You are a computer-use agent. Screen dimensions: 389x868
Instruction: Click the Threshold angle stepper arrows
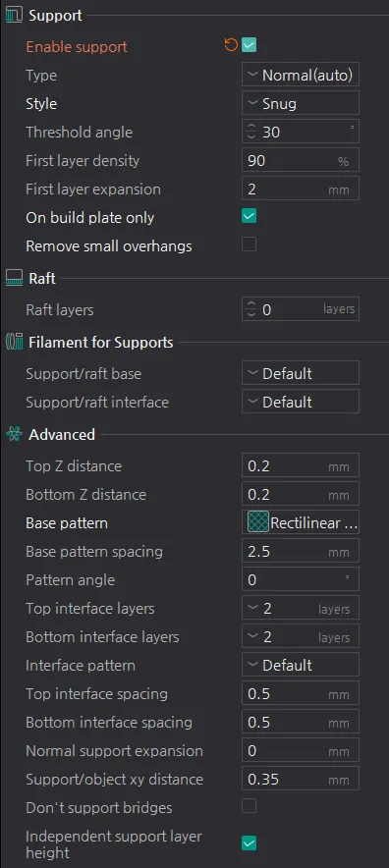pos(251,132)
